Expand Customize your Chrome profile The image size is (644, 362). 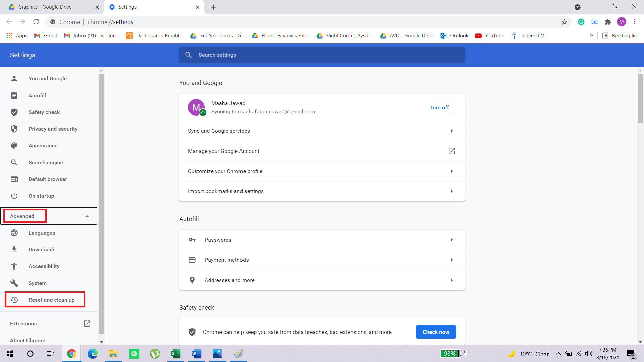[x=322, y=171]
